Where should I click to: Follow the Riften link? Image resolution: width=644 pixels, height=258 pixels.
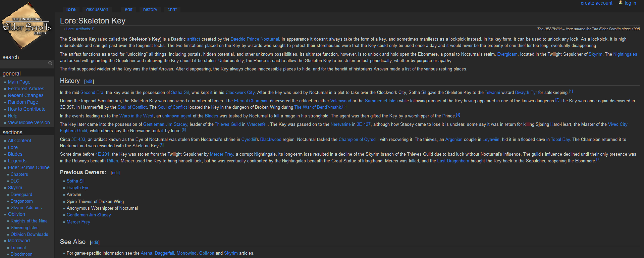tap(112, 161)
